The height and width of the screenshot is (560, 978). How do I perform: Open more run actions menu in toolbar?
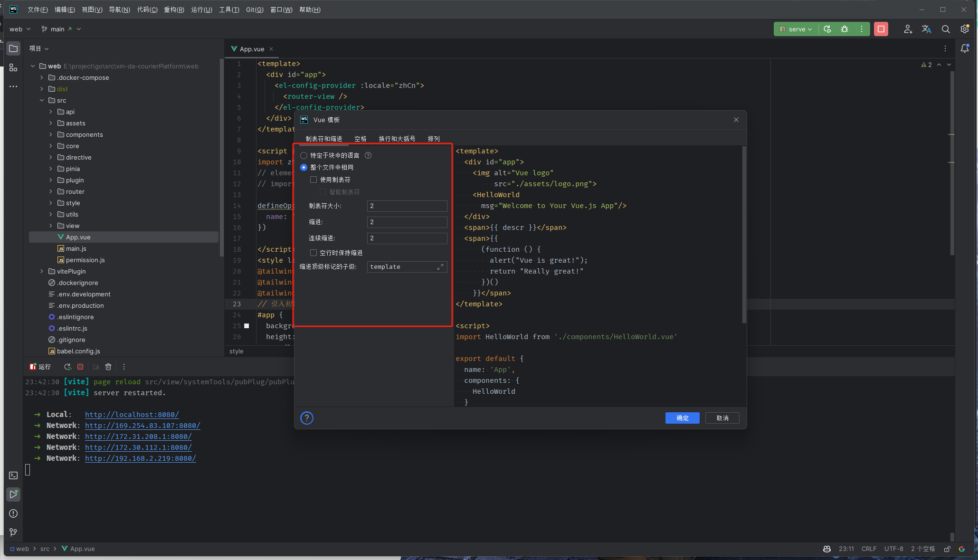[x=862, y=29]
